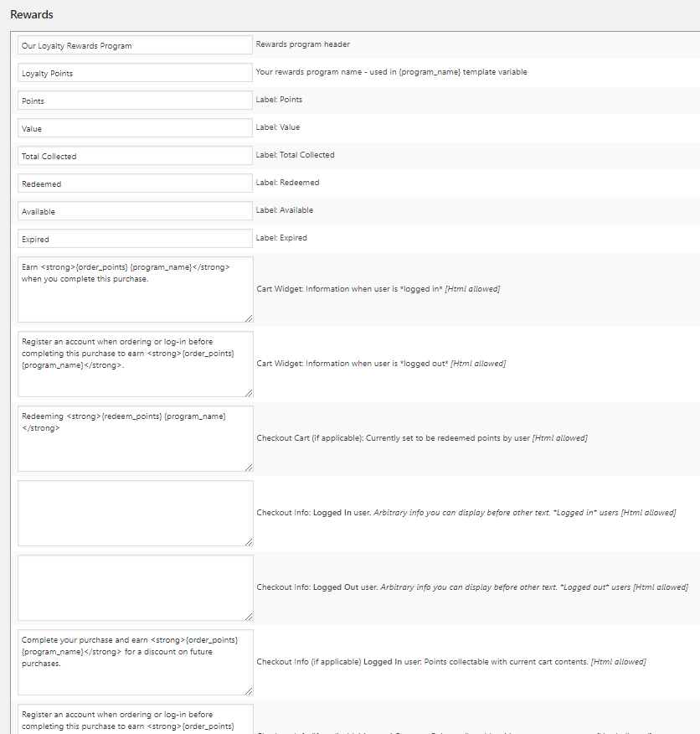Viewport: 700px width, 734px height.
Task: Click the empty Checkout Info Logged In textarea
Action: 136,513
